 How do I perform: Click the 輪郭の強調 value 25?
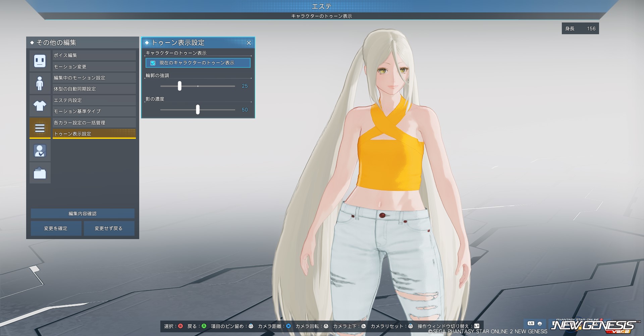(245, 86)
